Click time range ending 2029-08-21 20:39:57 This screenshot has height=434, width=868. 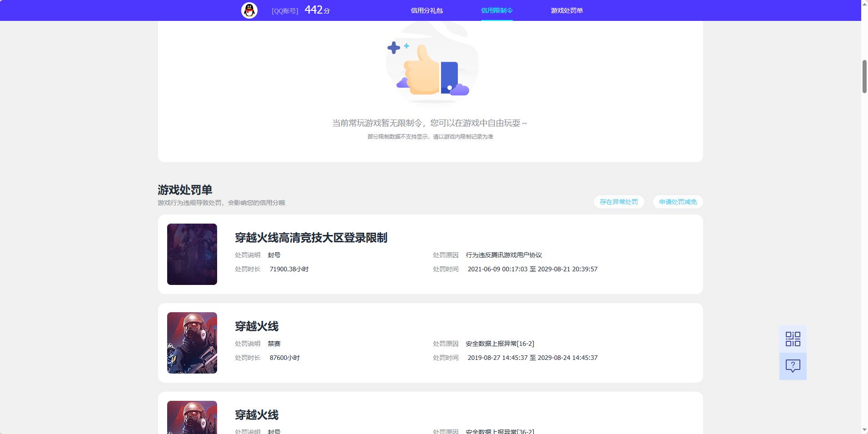[532, 269]
